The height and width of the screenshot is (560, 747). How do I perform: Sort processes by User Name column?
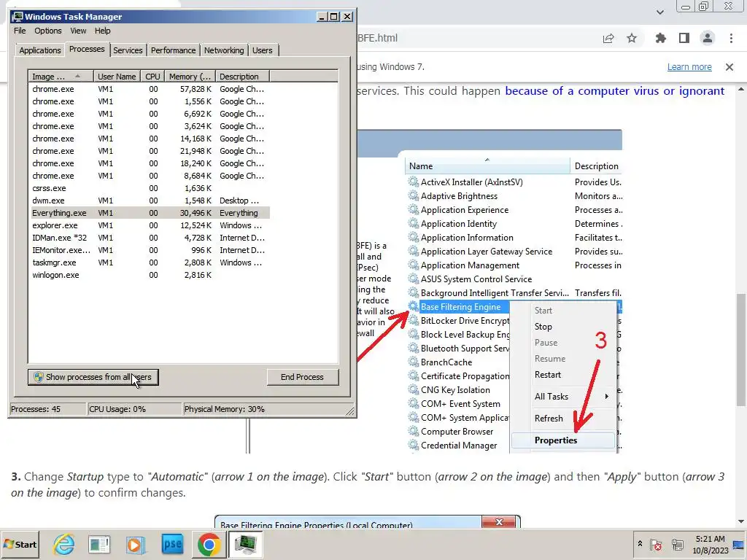[x=117, y=77]
